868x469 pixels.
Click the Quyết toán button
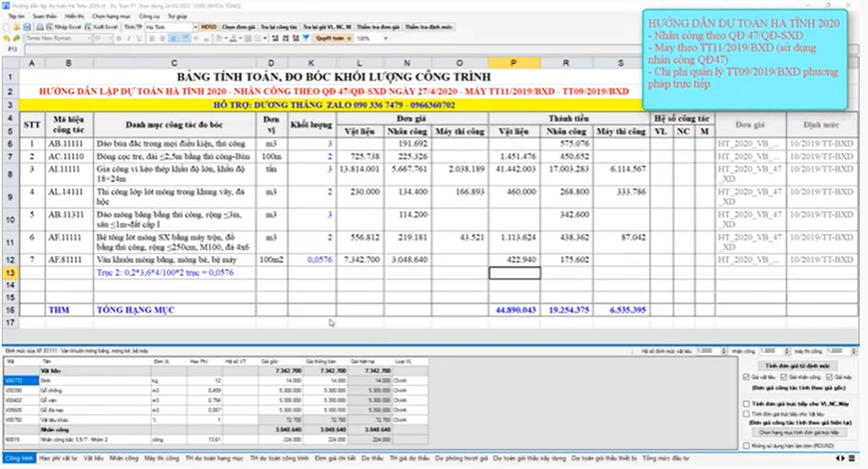click(333, 38)
